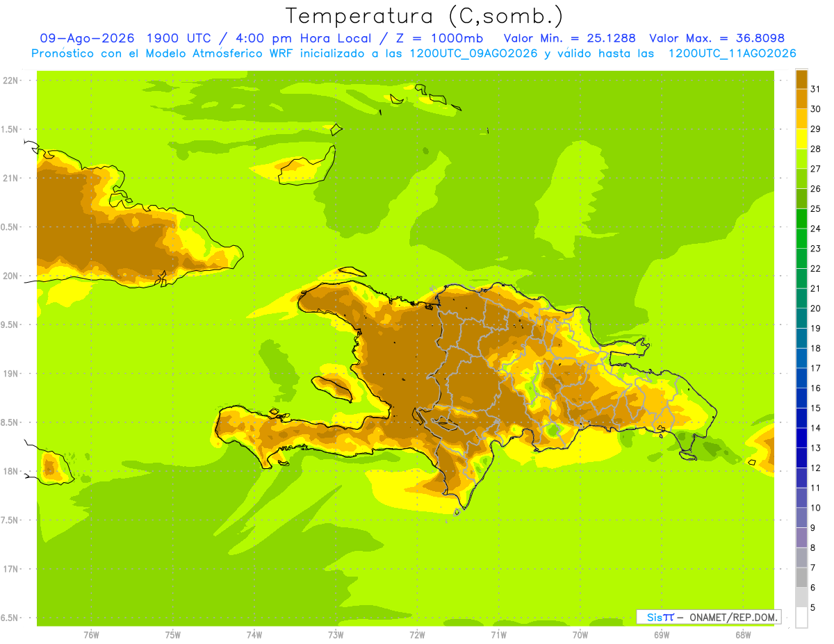
Task: Click the "70W" longitude label
Action: 580,634
